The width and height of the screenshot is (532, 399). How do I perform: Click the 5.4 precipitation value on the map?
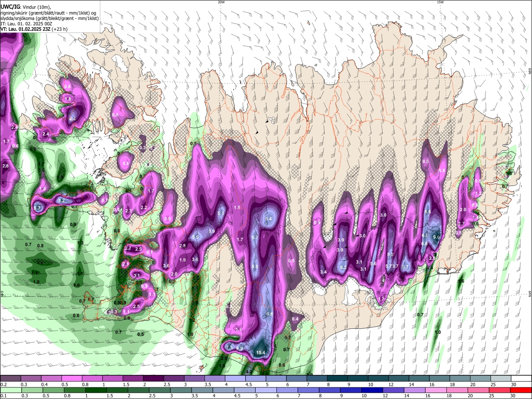coord(268,219)
